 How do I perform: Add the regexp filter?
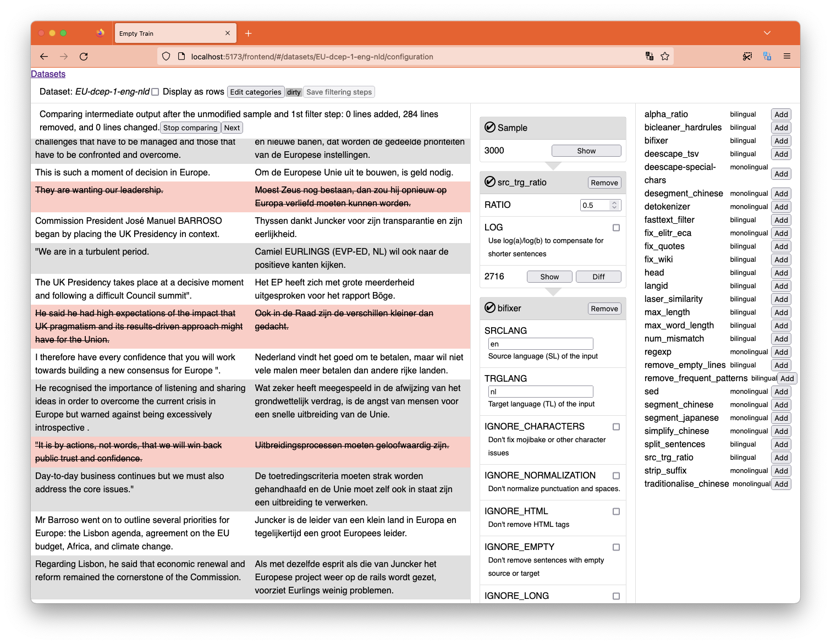tap(781, 352)
